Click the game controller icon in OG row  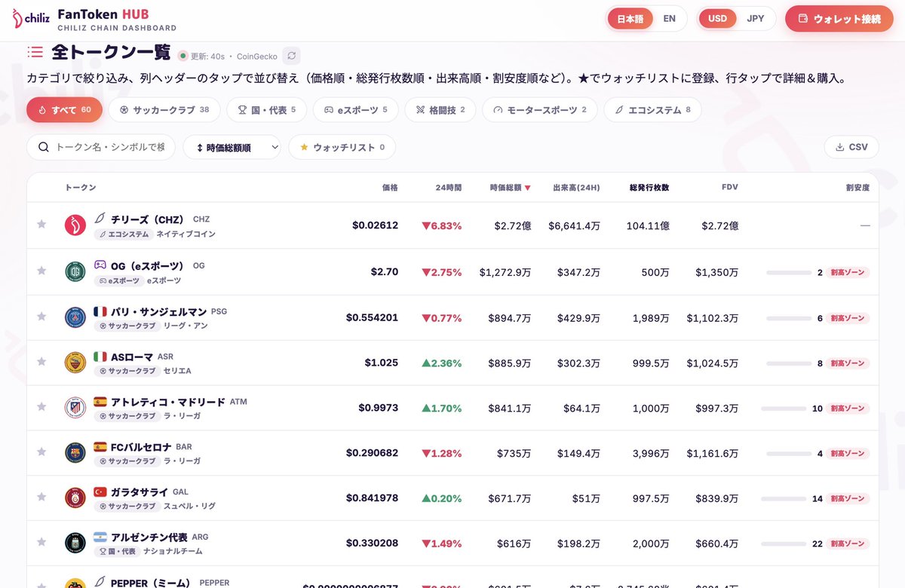click(100, 265)
